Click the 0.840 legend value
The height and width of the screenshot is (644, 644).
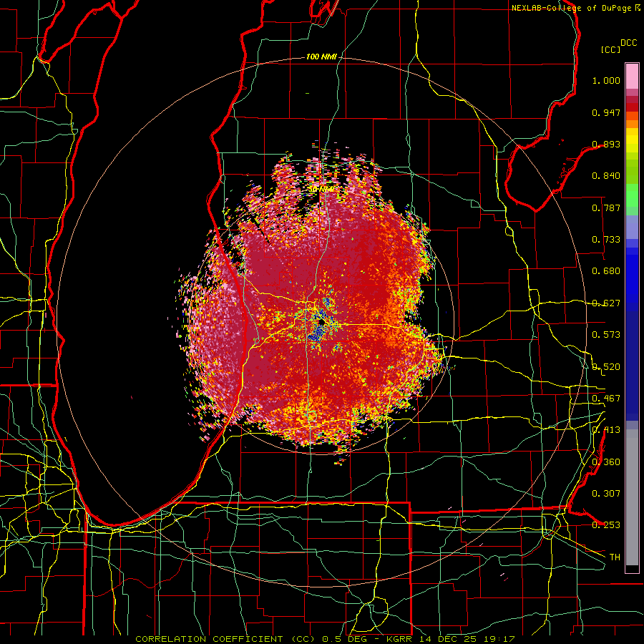click(606, 176)
